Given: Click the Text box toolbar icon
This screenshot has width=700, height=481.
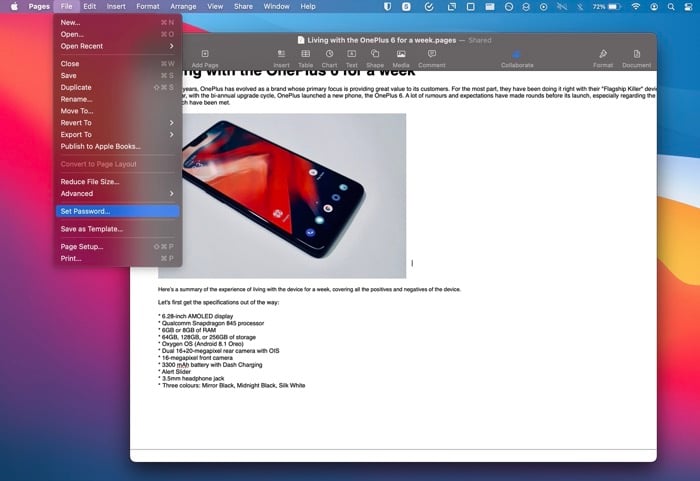Looking at the screenshot, I should pos(352,54).
